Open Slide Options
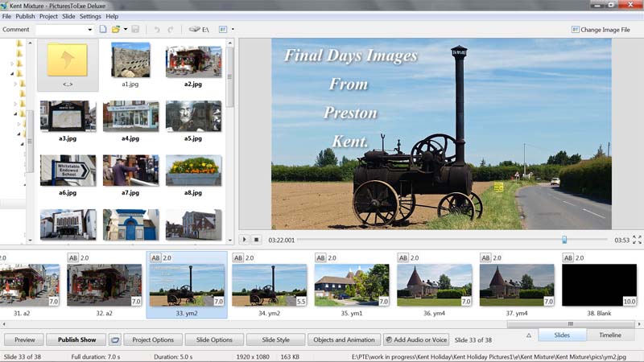 [x=214, y=339]
